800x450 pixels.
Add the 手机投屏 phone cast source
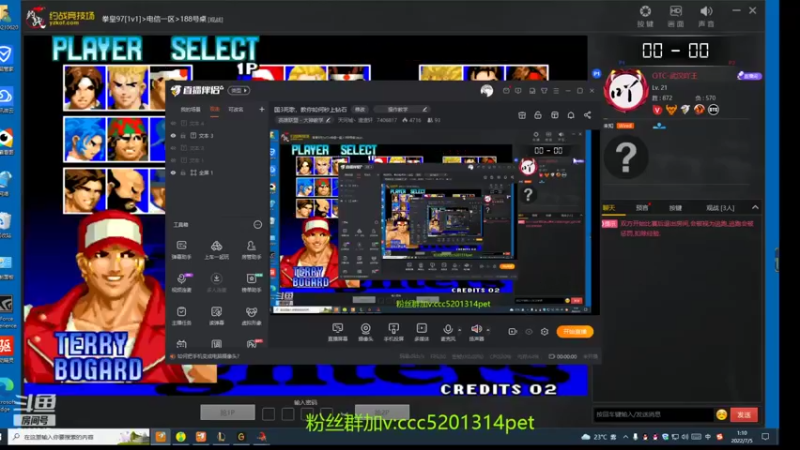point(393,332)
